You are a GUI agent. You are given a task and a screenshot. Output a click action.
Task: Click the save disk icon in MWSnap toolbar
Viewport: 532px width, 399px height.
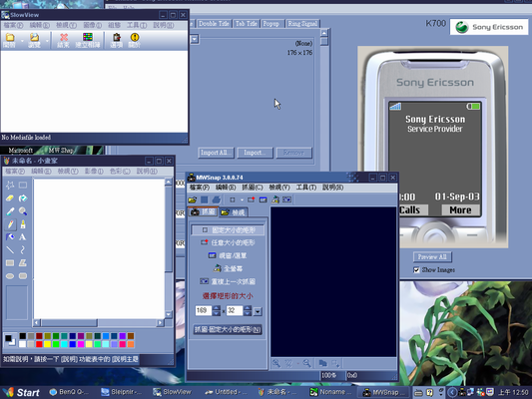(x=205, y=199)
